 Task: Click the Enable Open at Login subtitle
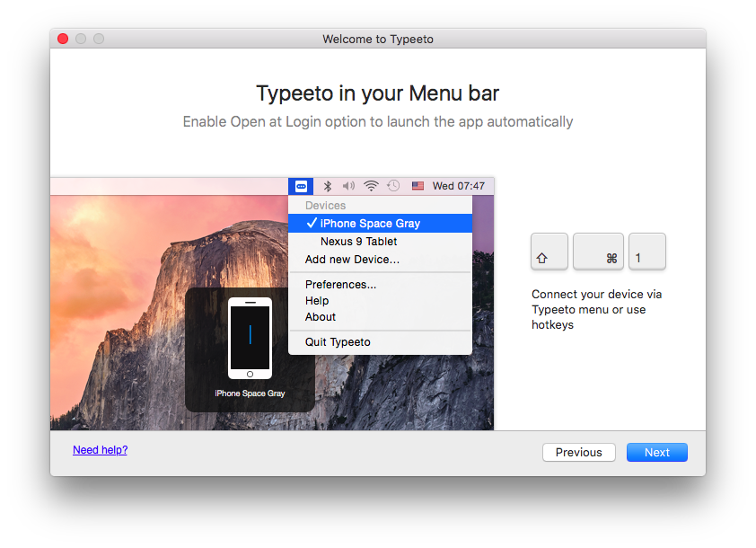click(x=377, y=122)
